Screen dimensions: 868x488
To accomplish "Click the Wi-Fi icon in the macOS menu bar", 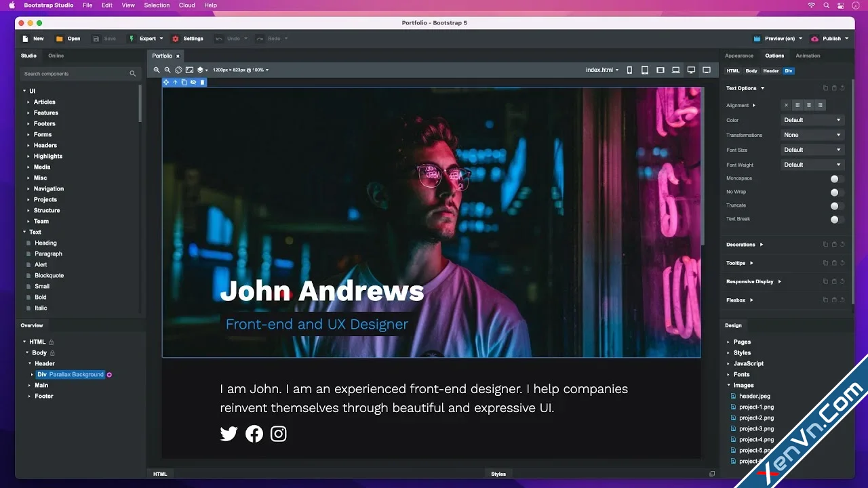I will click(x=812, y=5).
